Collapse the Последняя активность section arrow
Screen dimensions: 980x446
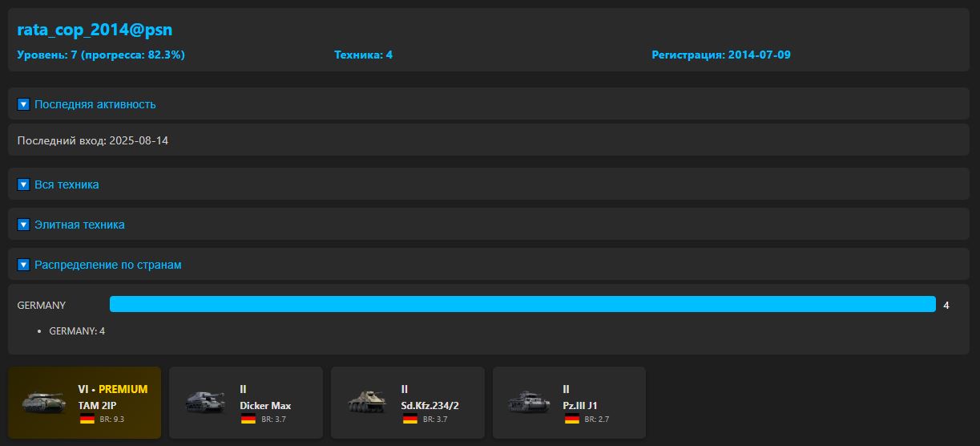tap(23, 104)
